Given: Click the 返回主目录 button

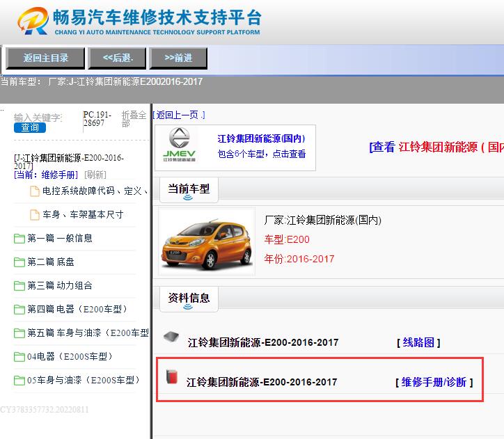Looking at the screenshot, I should tap(45, 58).
